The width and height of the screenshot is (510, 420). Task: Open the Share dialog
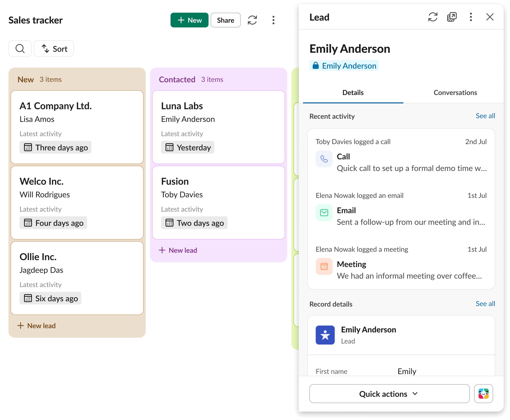point(225,20)
